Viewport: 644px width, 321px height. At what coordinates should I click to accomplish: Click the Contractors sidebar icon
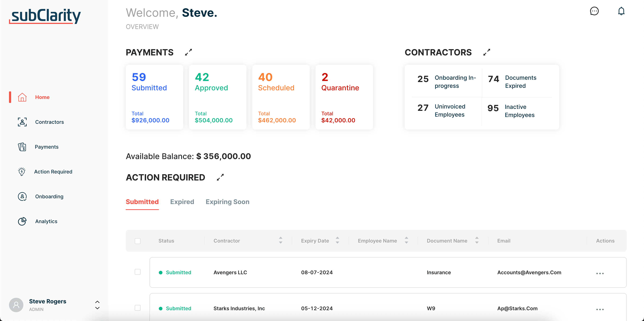(22, 122)
